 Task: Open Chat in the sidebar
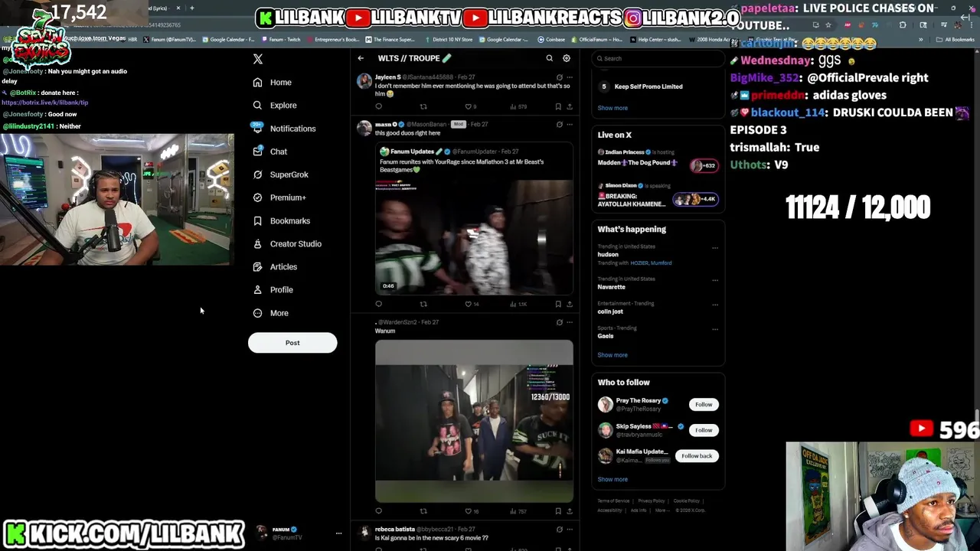tap(270, 152)
